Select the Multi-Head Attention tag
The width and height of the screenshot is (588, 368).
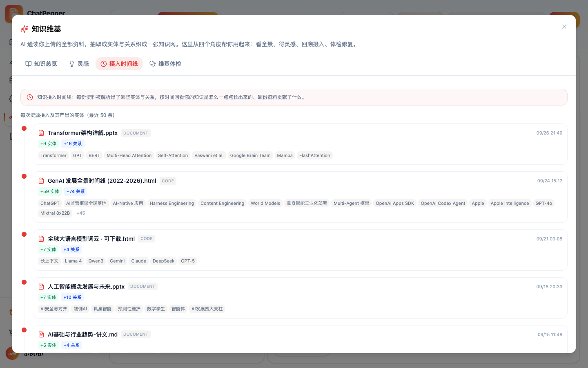point(129,155)
